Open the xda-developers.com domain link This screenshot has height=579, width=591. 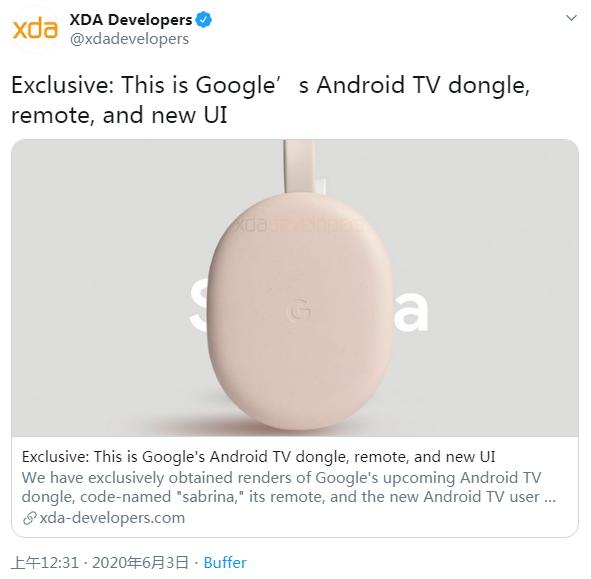(112, 518)
